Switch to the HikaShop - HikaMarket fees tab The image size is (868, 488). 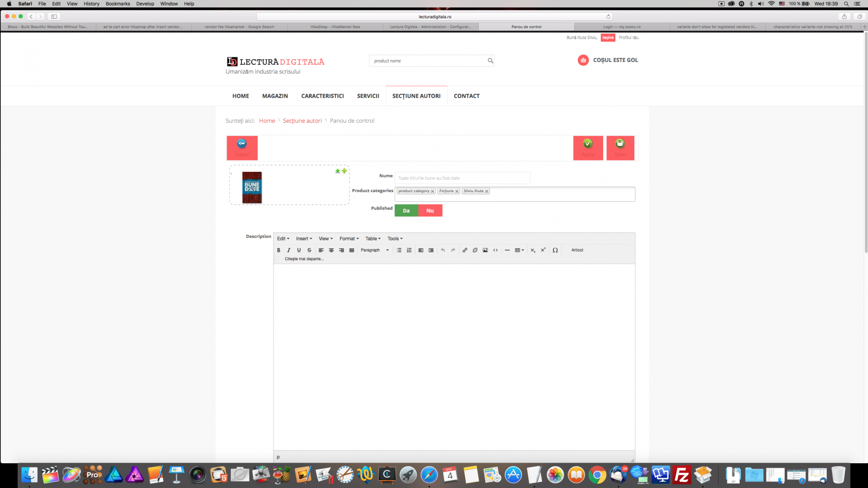335,27
